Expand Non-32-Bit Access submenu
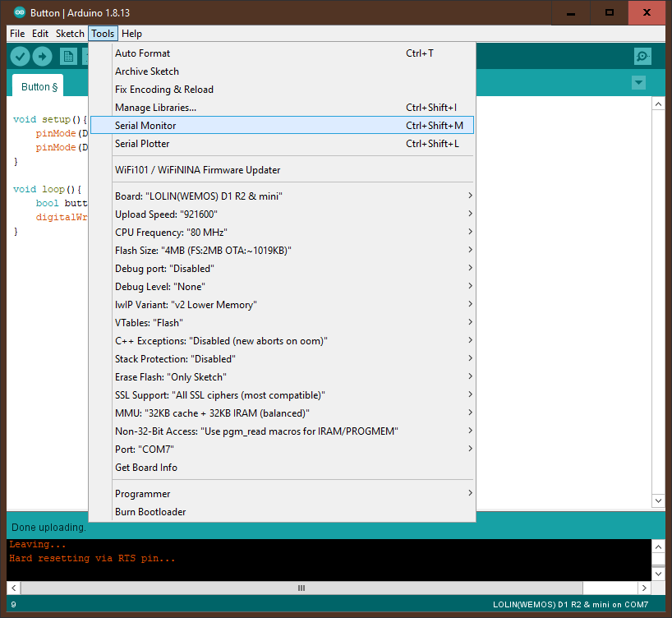This screenshot has width=672, height=618. tap(282, 431)
